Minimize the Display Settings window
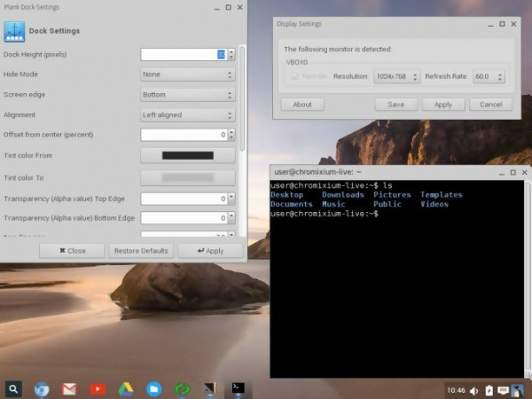 point(490,24)
